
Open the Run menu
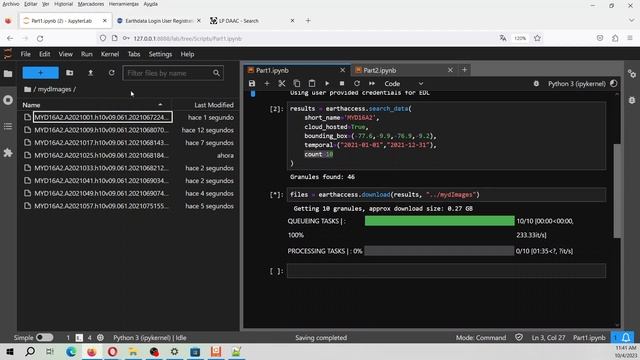pos(87,54)
